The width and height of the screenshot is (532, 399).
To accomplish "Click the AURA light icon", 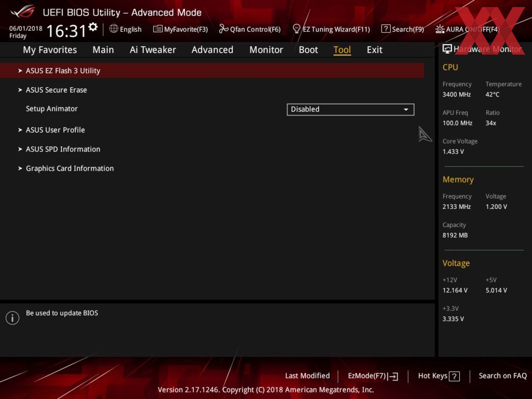I will coord(440,29).
